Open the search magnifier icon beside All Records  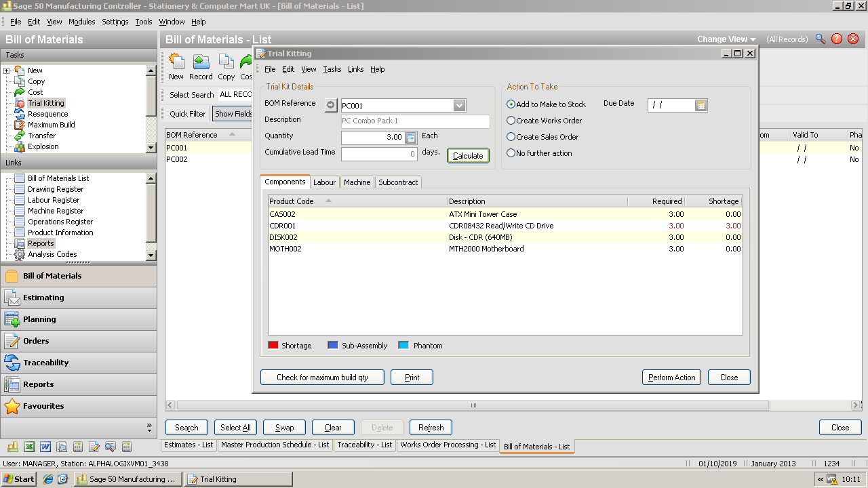point(821,39)
